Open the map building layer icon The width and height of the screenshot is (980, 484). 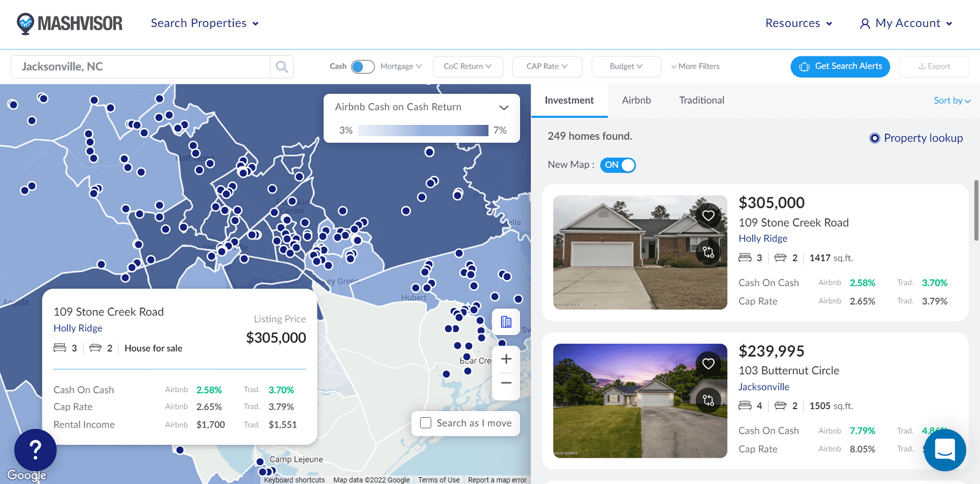pos(506,322)
